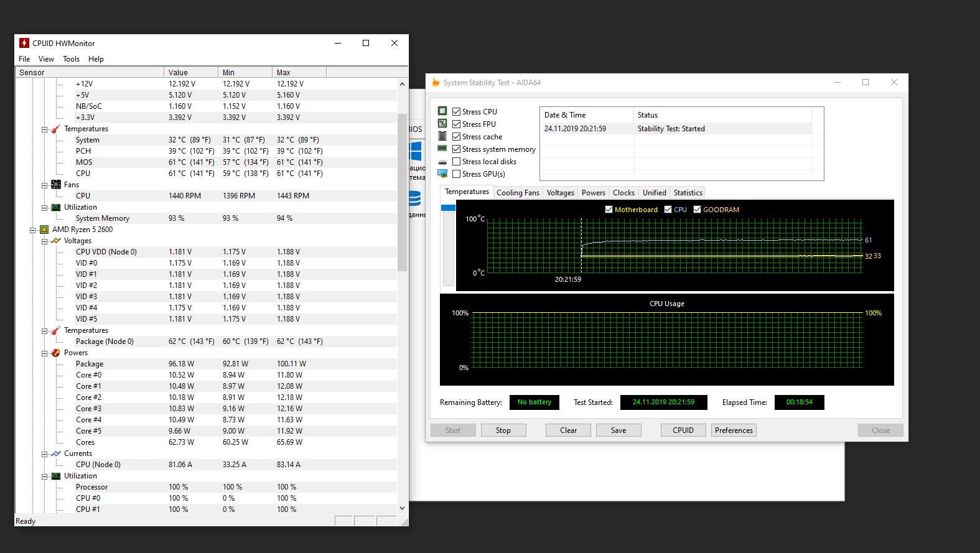The height and width of the screenshot is (553, 980).
Task: Uncheck Stress system memory checkbox
Action: [x=457, y=149]
